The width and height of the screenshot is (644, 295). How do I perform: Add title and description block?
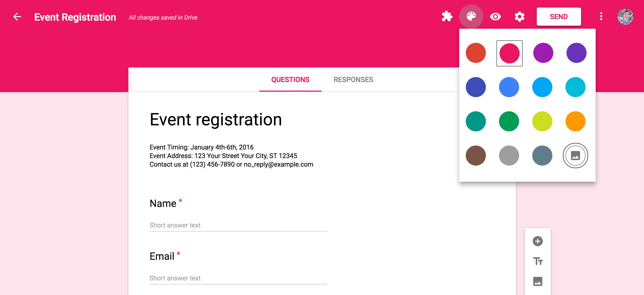[538, 261]
